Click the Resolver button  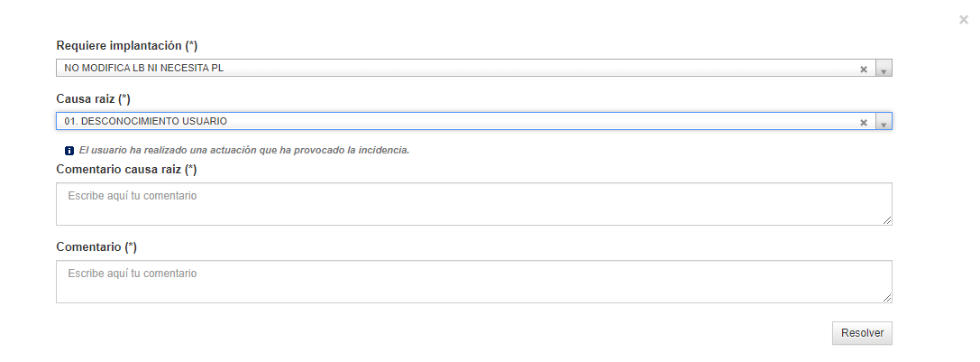862,333
